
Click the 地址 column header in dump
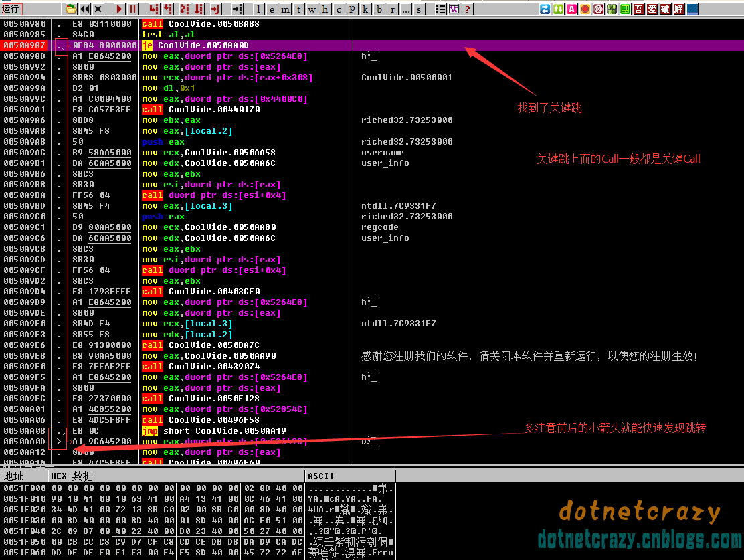click(x=23, y=476)
